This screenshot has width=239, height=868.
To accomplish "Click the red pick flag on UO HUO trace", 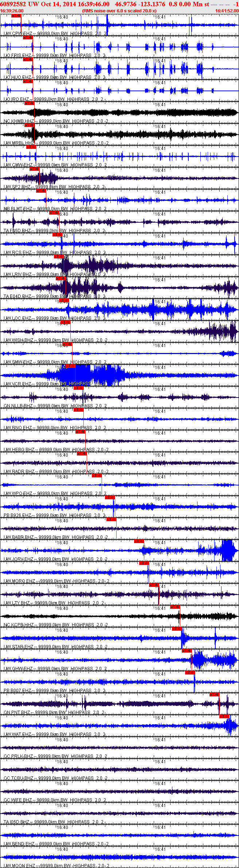I will tap(28, 59).
